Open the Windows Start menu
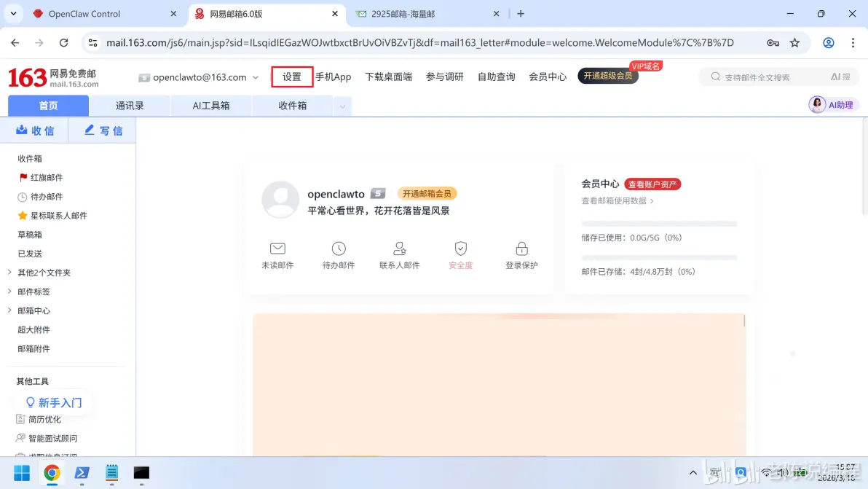This screenshot has width=868, height=489. tap(22, 473)
